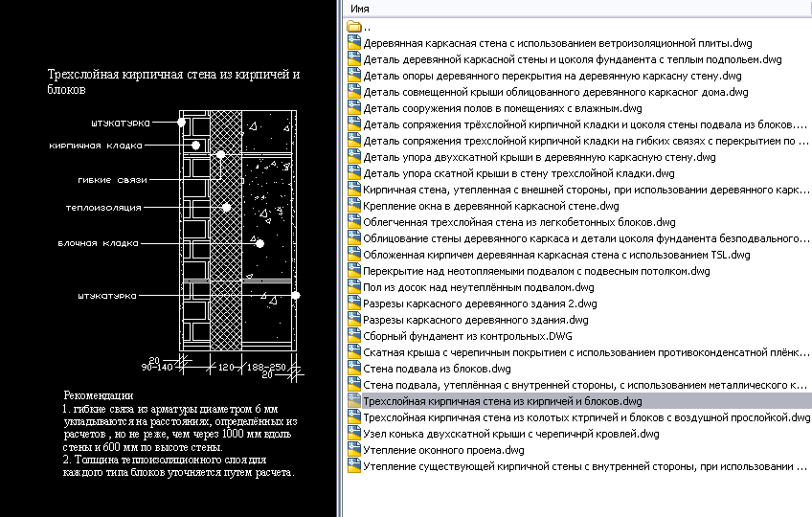Select 'Деталь упора двухскатной крыши в деревянную каркасную стену.dwg'
The width and height of the screenshot is (812, 517).
pos(539,157)
